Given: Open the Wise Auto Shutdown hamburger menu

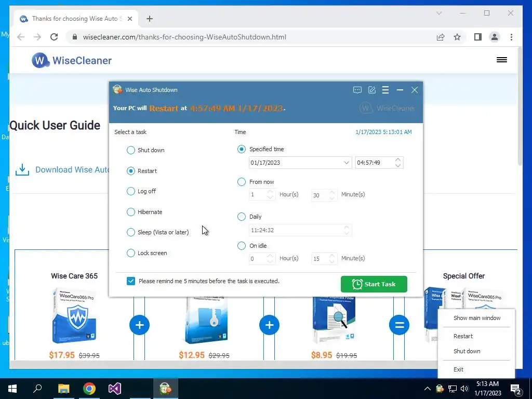Looking at the screenshot, I should pyautogui.click(x=385, y=90).
